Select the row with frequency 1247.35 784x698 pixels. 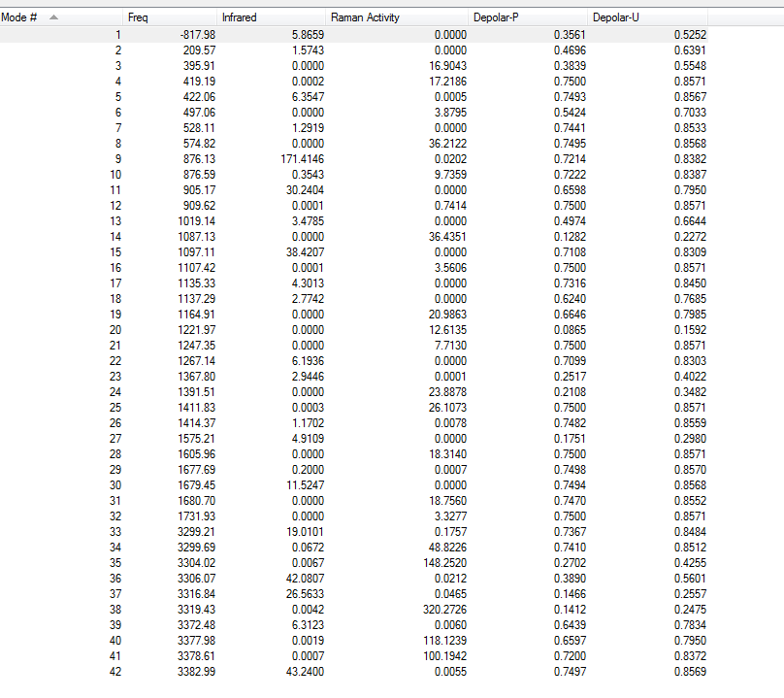(x=353, y=345)
